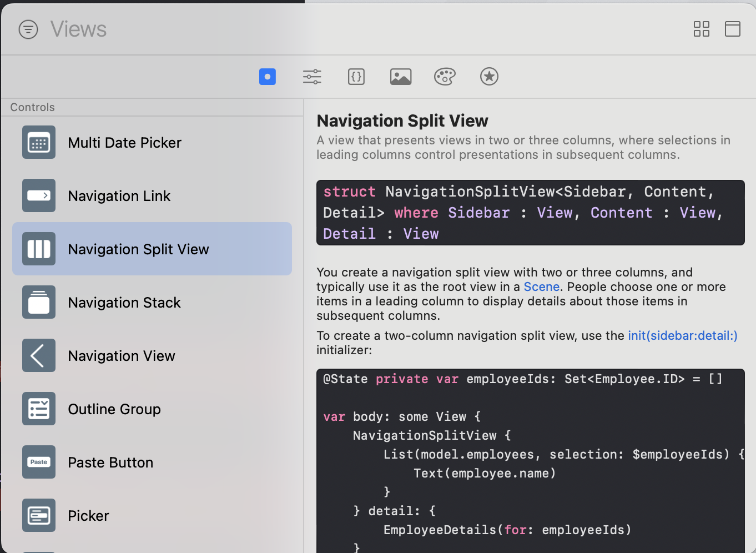Click the Navigation Stack icon
This screenshot has width=756, height=553.
(x=39, y=303)
